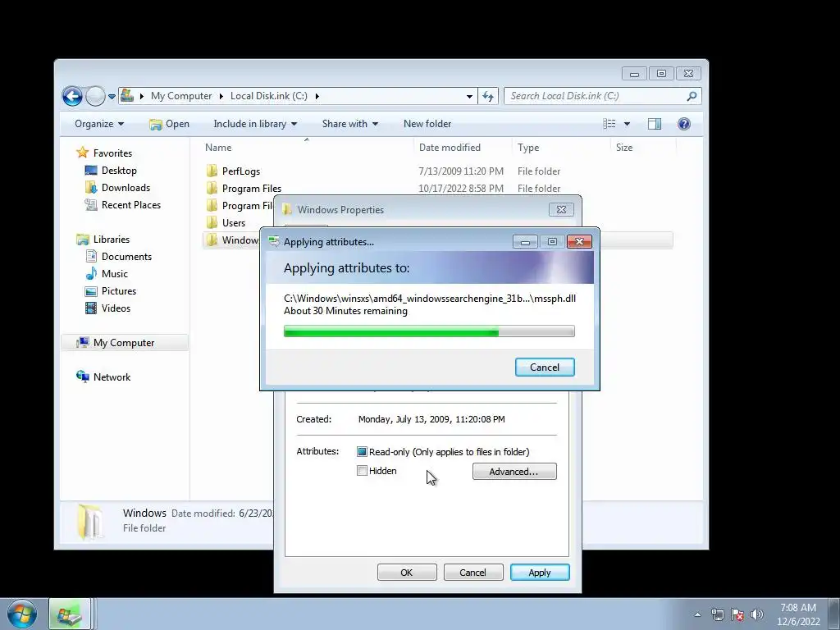Select the Program Files folder
Image resolution: width=840 pixels, height=630 pixels.
click(251, 189)
